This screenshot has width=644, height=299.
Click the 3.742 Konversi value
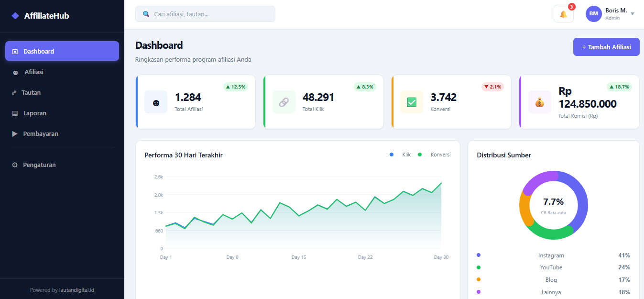click(444, 98)
